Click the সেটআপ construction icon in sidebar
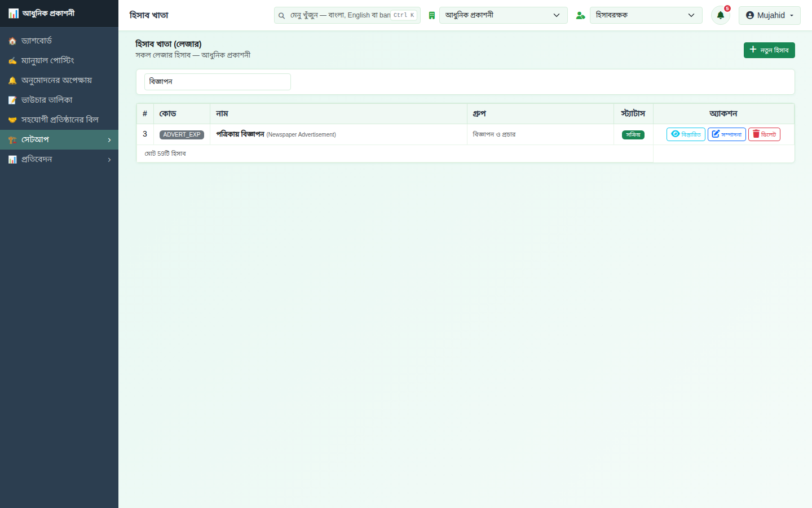The height and width of the screenshot is (508, 812). coord(12,140)
